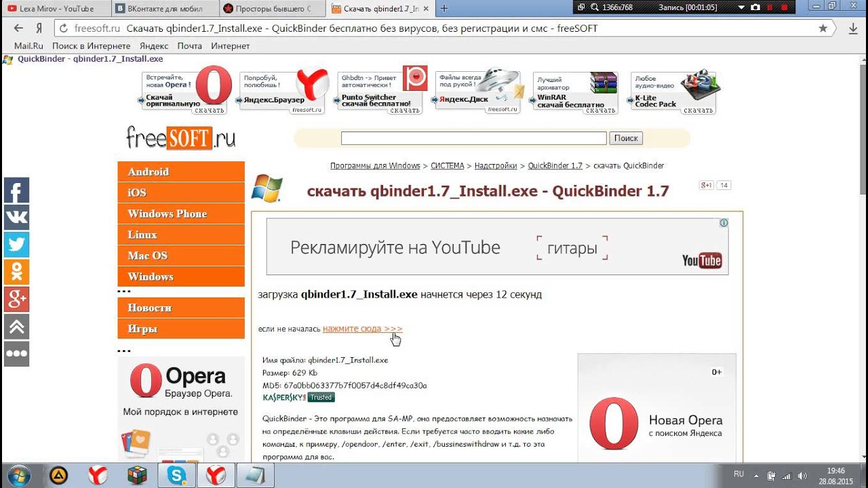This screenshot has height=488, width=868.
Task: Open the Windows category
Action: tap(181, 277)
